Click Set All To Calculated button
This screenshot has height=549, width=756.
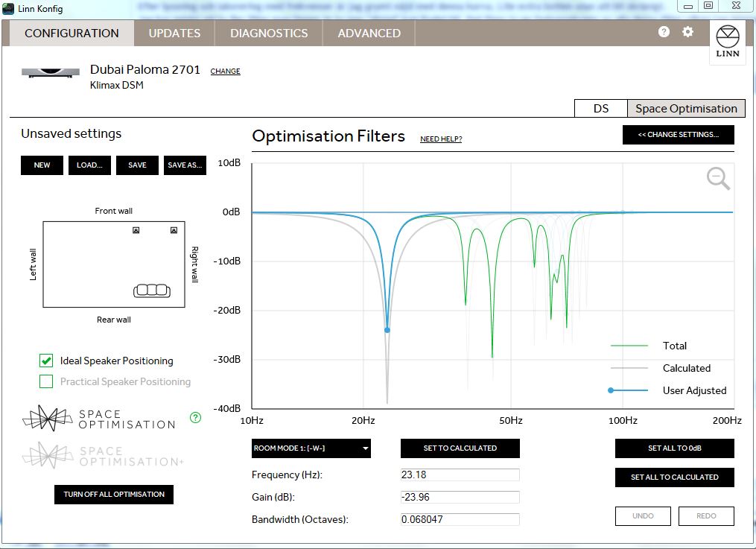(x=674, y=477)
